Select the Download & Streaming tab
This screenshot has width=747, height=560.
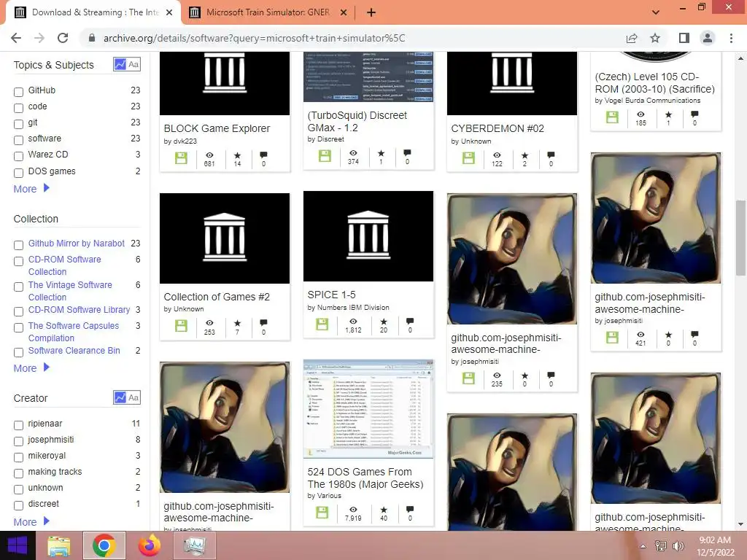(x=93, y=12)
